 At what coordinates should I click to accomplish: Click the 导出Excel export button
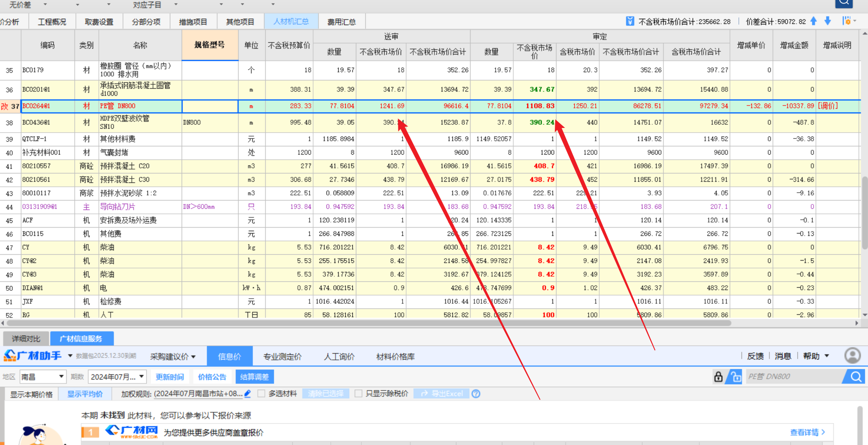click(441, 394)
